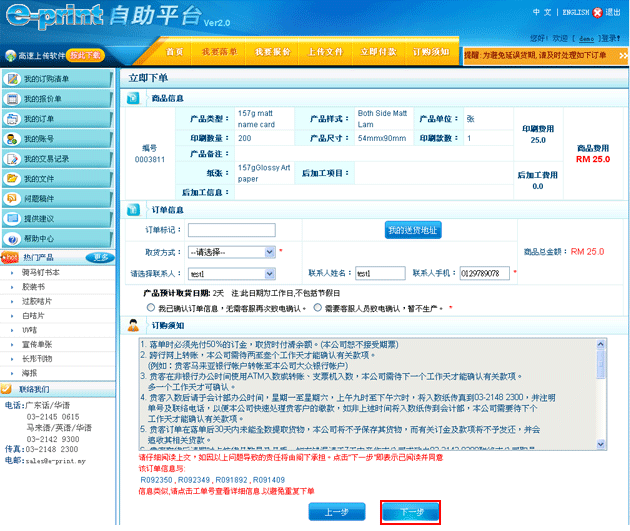Select radio 需要客服人员致电确认
This screenshot has width=630, height=531.
pyautogui.click(x=318, y=308)
